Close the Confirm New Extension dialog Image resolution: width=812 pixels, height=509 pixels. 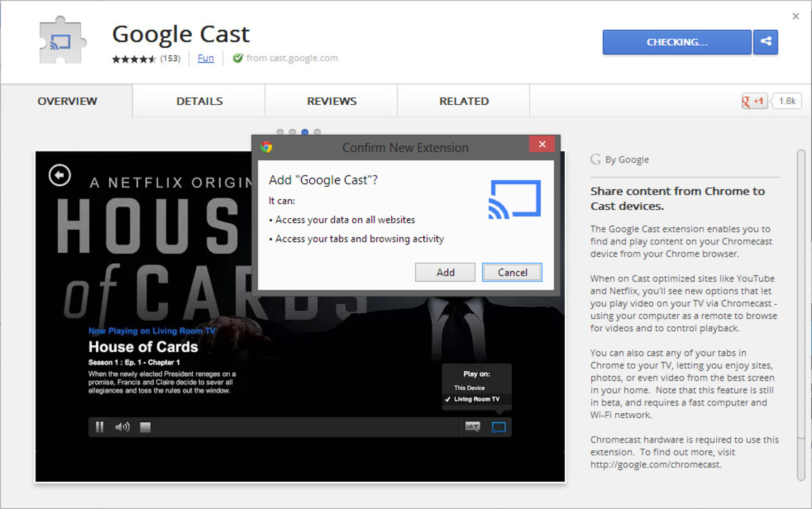542,144
